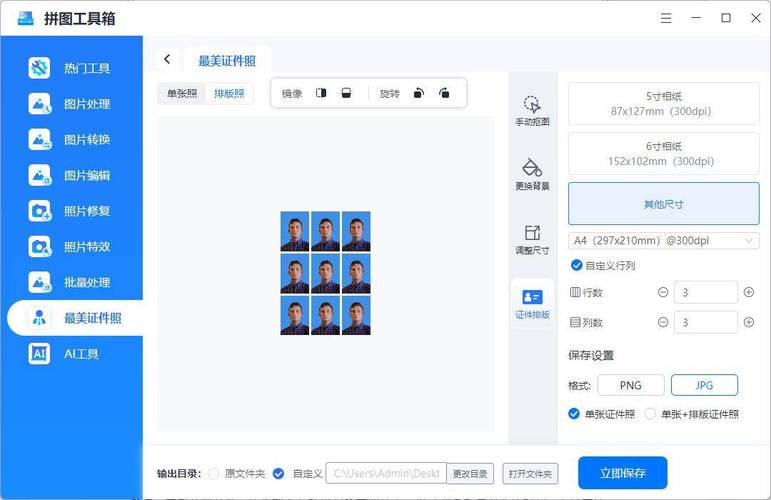Increase the 行数 row count

tap(748, 292)
